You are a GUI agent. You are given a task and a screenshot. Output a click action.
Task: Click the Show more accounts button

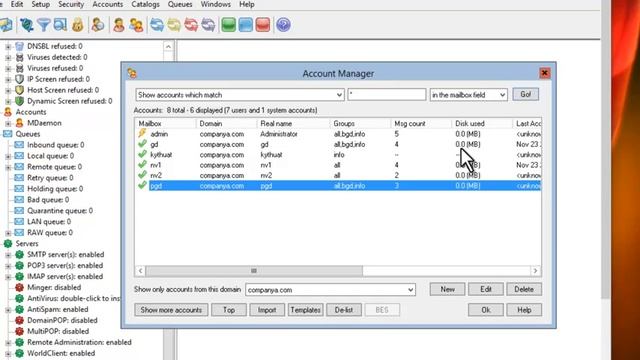click(171, 310)
